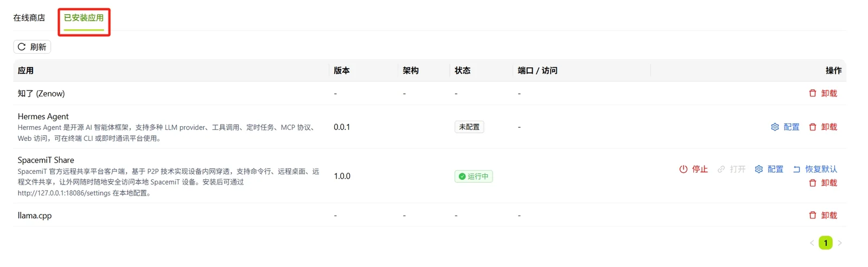Go to next page arrow
The image size is (868, 267).
(x=840, y=243)
